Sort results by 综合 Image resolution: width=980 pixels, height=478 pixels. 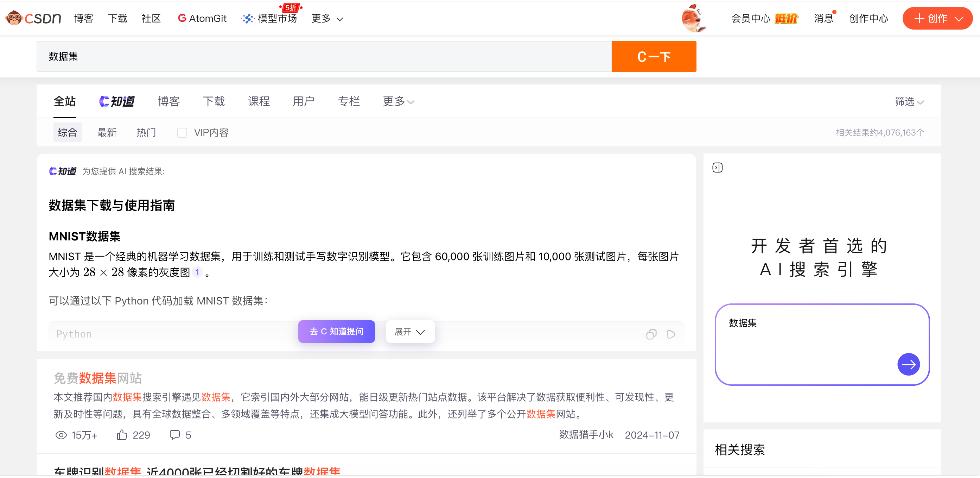[x=67, y=132]
